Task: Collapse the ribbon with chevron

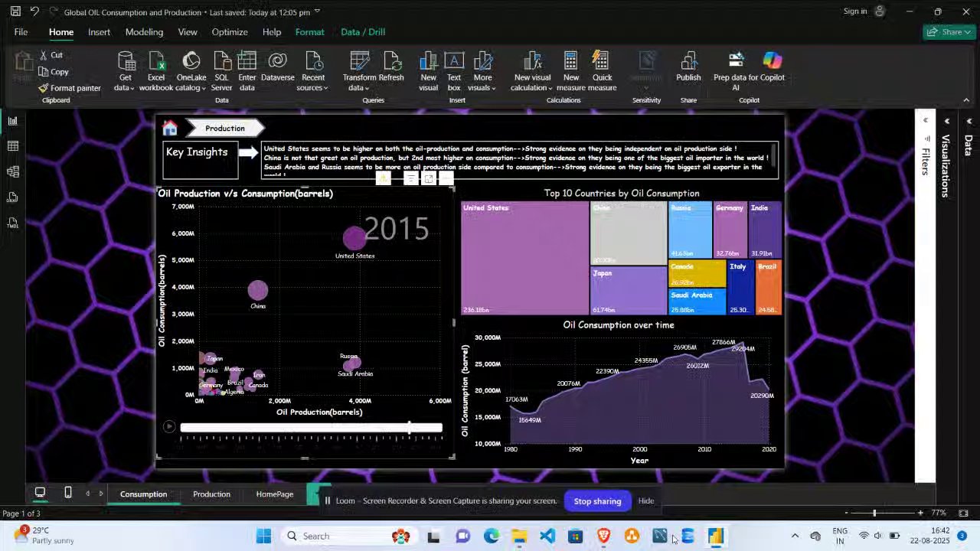Action: point(966,99)
